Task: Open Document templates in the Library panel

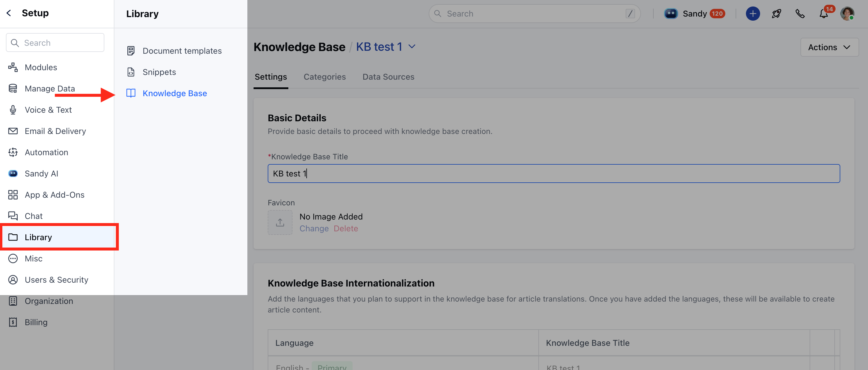Action: coord(182,50)
